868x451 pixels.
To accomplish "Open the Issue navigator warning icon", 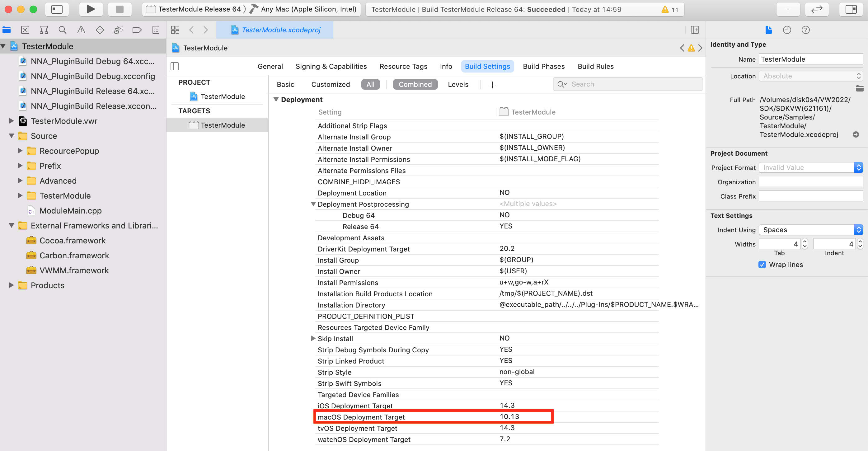I will [81, 30].
